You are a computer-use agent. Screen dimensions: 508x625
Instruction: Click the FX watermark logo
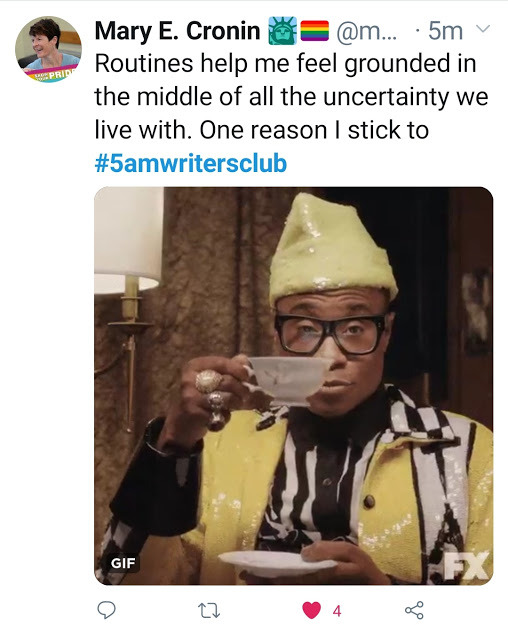point(466,566)
